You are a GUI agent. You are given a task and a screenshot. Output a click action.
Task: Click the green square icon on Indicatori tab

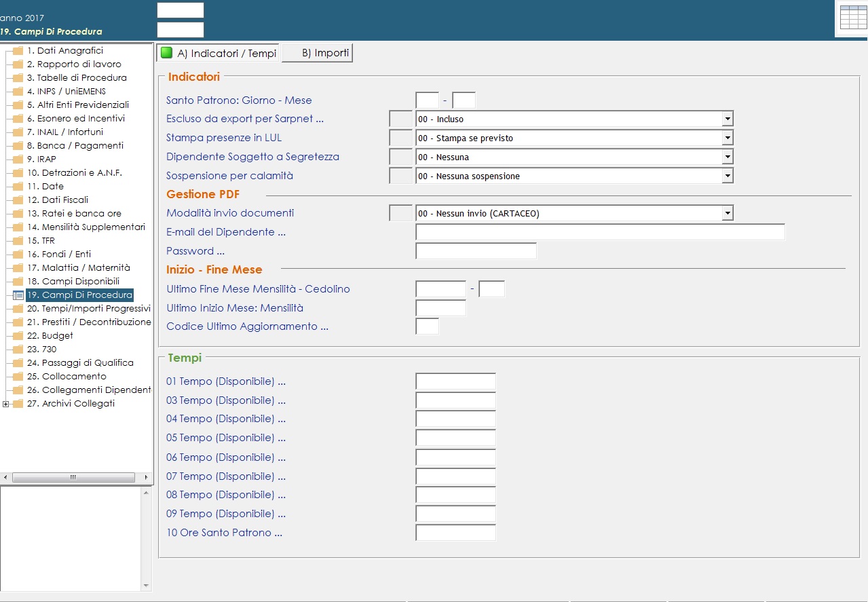coord(166,53)
